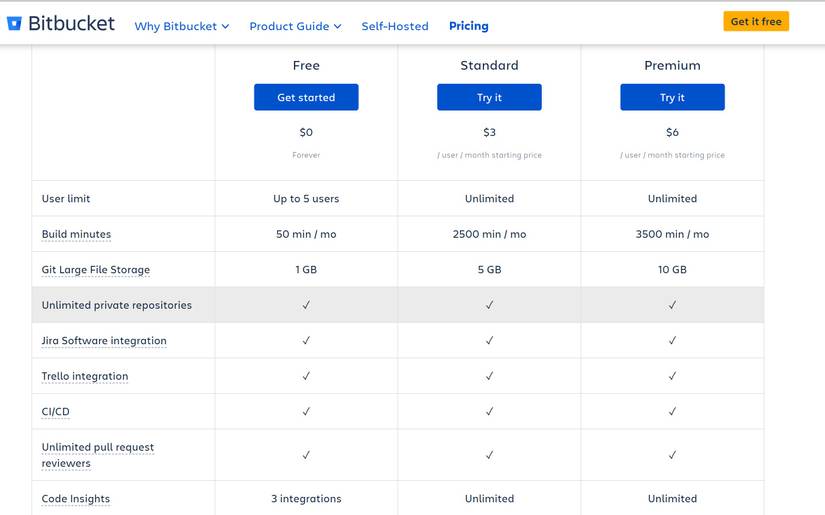This screenshot has height=515, width=825.
Task: Expand the Why Bitbucket dropdown menu
Action: [x=182, y=26]
